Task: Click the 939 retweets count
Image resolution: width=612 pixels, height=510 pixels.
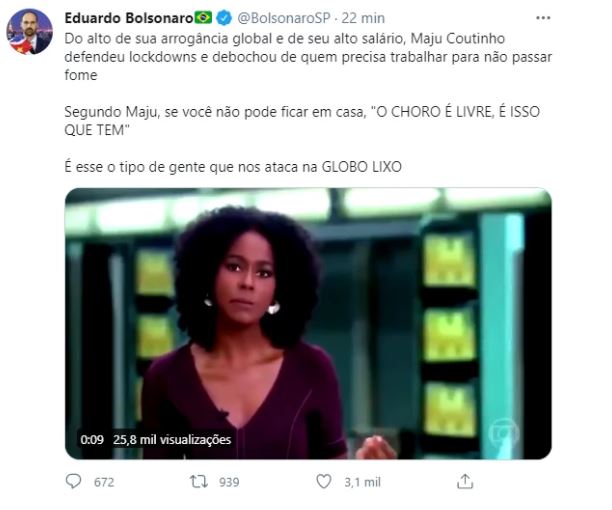Action: point(229,482)
